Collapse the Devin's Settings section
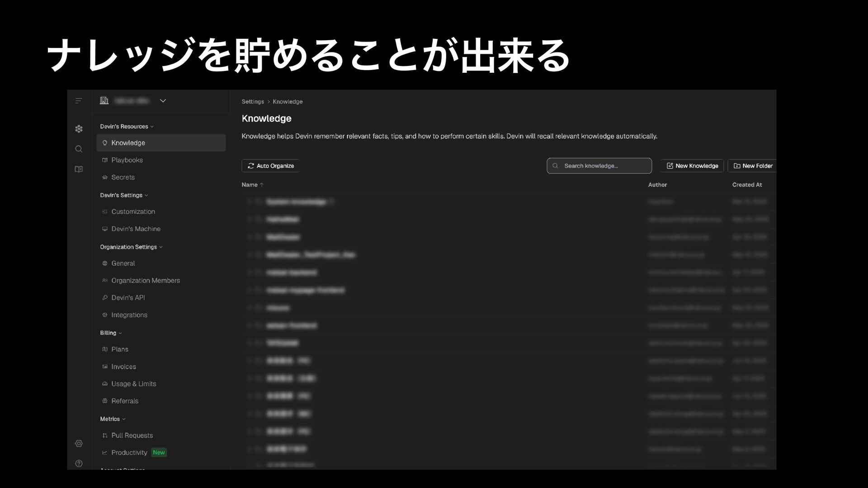 click(x=124, y=195)
